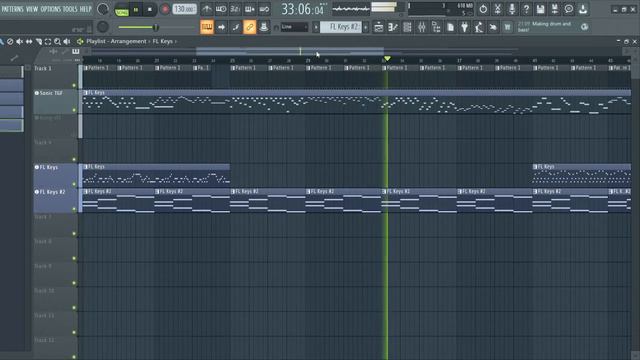Open the Playlist - Arrangement breadcrumb

click(x=116, y=42)
